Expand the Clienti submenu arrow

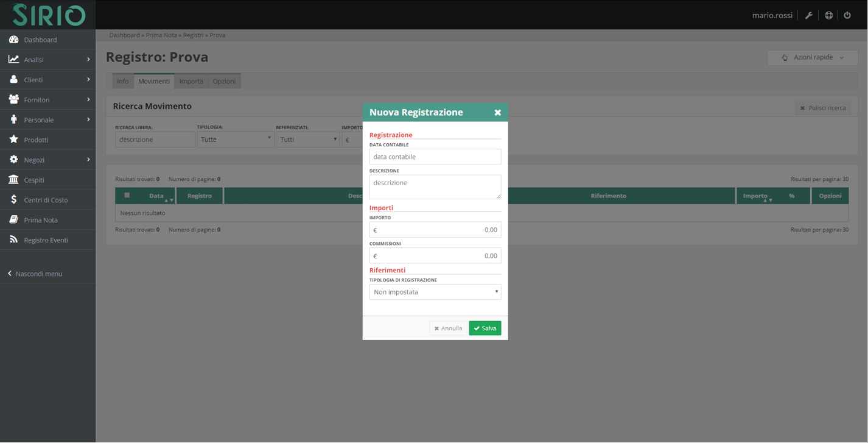(88, 80)
